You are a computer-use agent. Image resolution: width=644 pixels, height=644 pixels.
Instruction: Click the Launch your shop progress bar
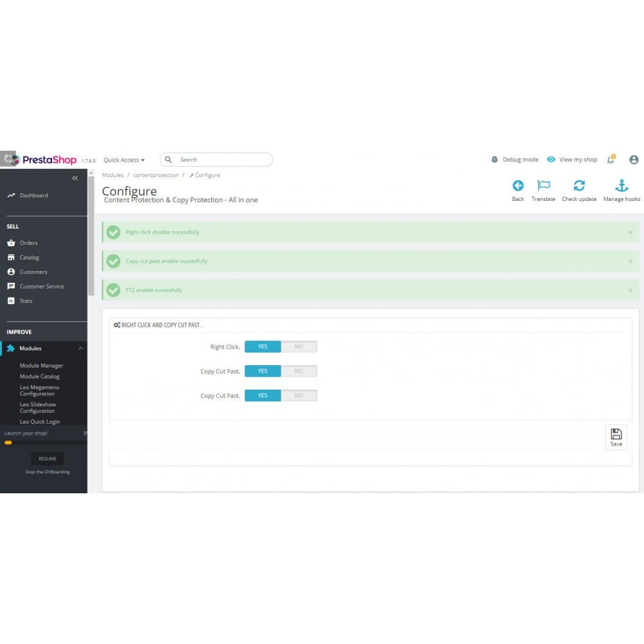45,443
